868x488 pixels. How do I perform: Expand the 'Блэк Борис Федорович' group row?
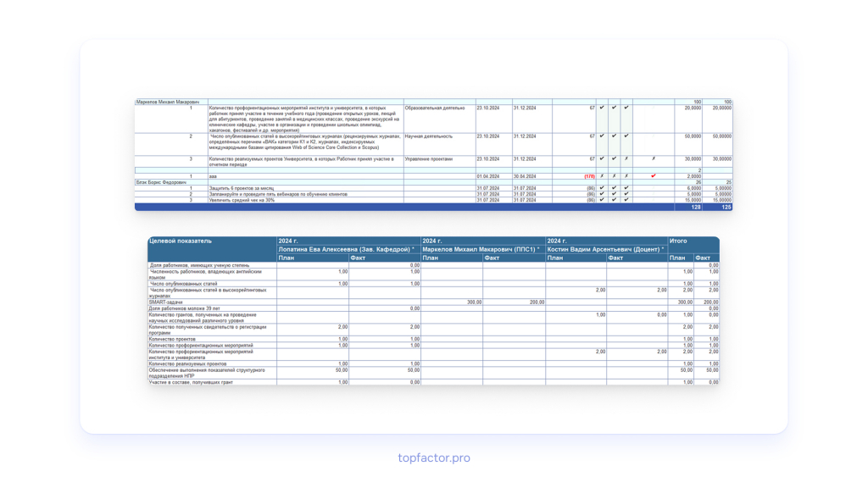tap(433, 182)
